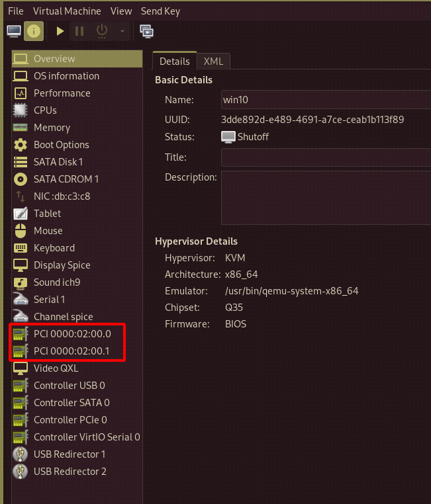The height and width of the screenshot is (504, 431).
Task: Select Sound ich9 audio icon
Action: [21, 282]
